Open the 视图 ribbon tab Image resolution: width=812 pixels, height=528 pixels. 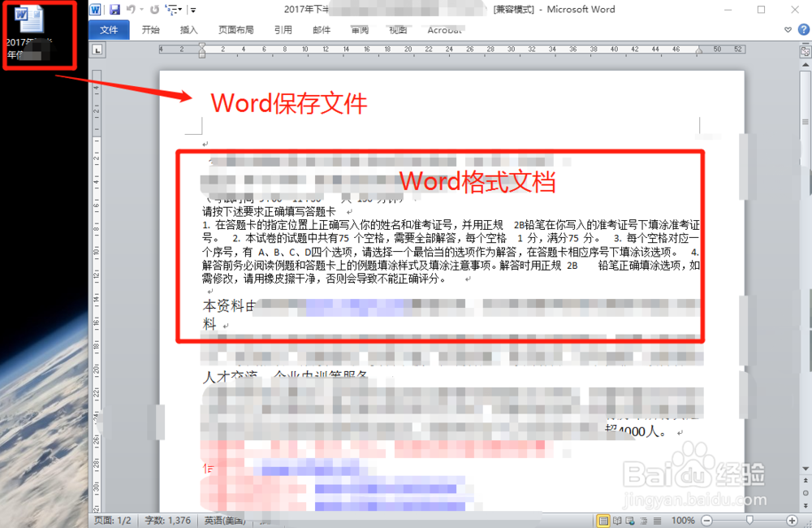(x=398, y=30)
